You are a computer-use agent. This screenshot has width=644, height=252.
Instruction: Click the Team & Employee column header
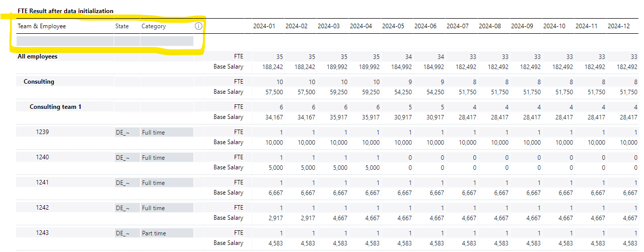pyautogui.click(x=42, y=26)
